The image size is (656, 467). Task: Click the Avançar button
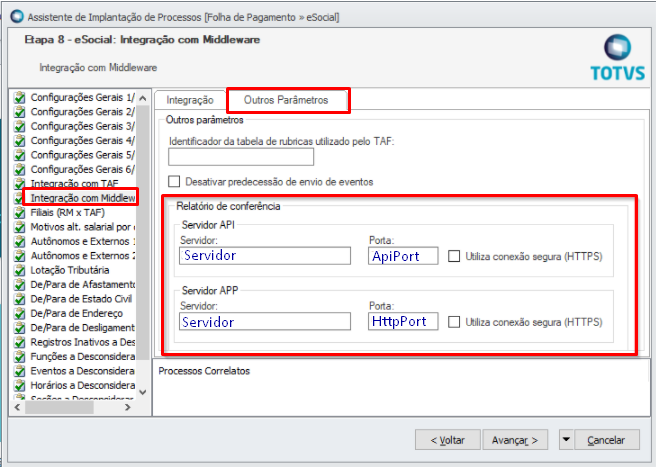tap(515, 440)
